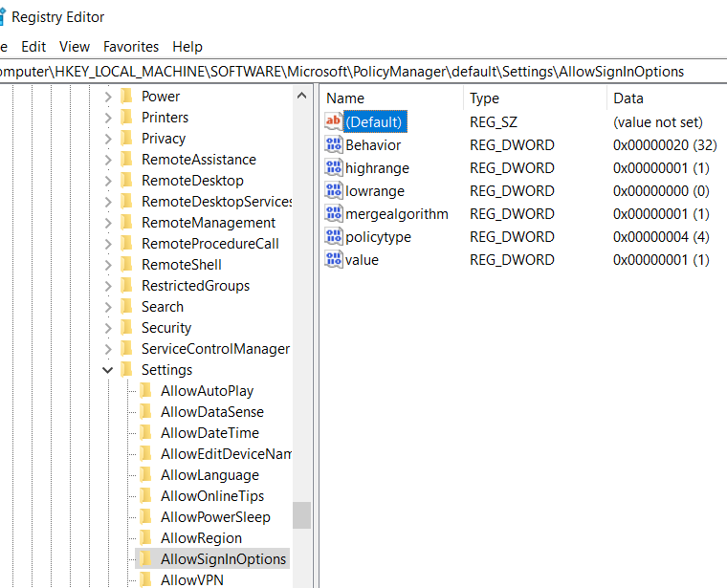Click the tree pane scroll up arrow
The image size is (727, 588).
[x=302, y=96]
